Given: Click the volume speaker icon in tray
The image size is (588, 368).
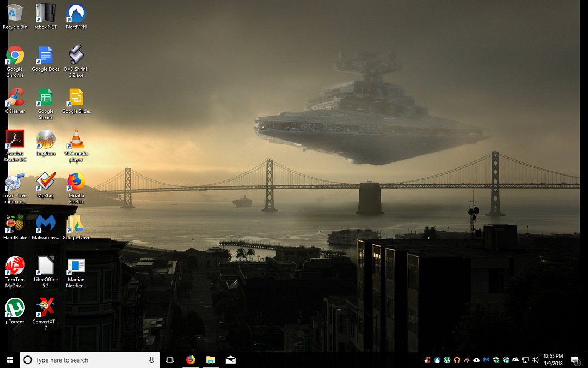Looking at the screenshot, I should pyautogui.click(x=535, y=360).
